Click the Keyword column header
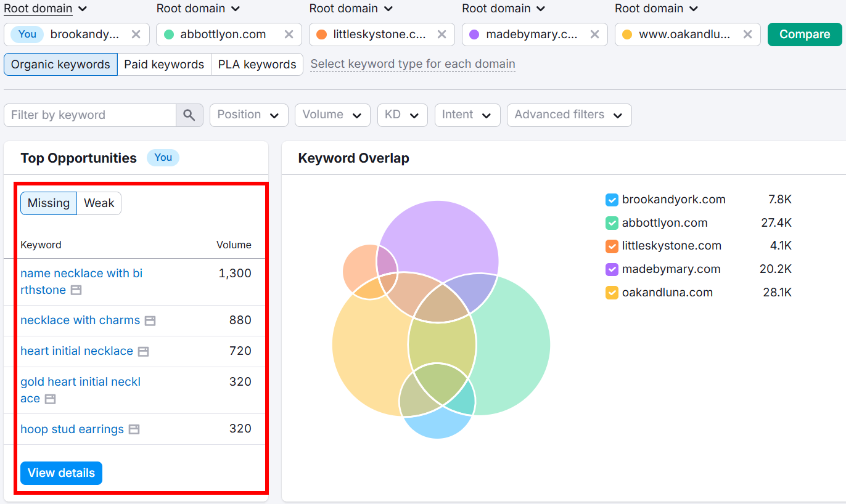The width and height of the screenshot is (846, 504). (x=41, y=245)
